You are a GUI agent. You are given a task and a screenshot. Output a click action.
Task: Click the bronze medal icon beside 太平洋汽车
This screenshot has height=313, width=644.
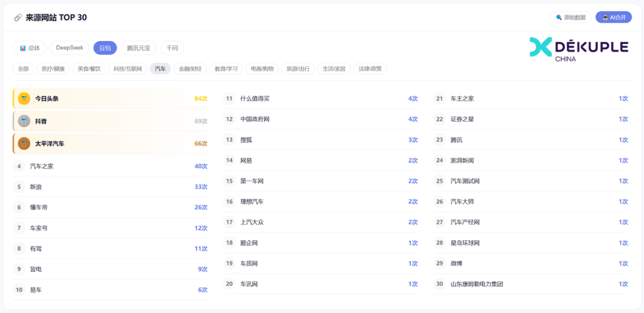click(x=24, y=144)
